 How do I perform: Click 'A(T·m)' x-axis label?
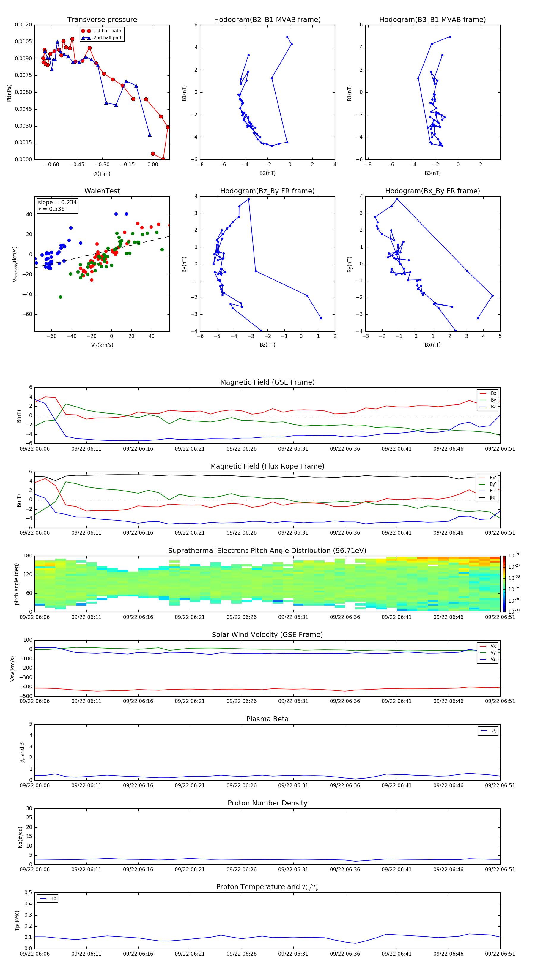102,173
